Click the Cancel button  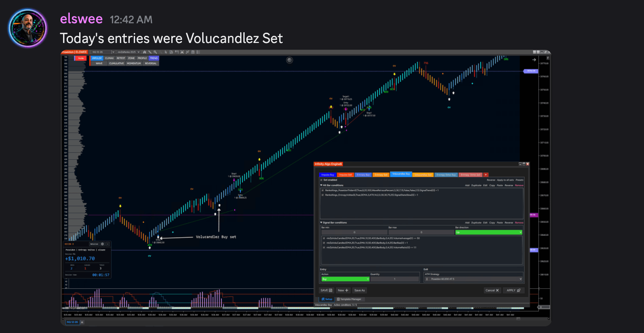492,290
